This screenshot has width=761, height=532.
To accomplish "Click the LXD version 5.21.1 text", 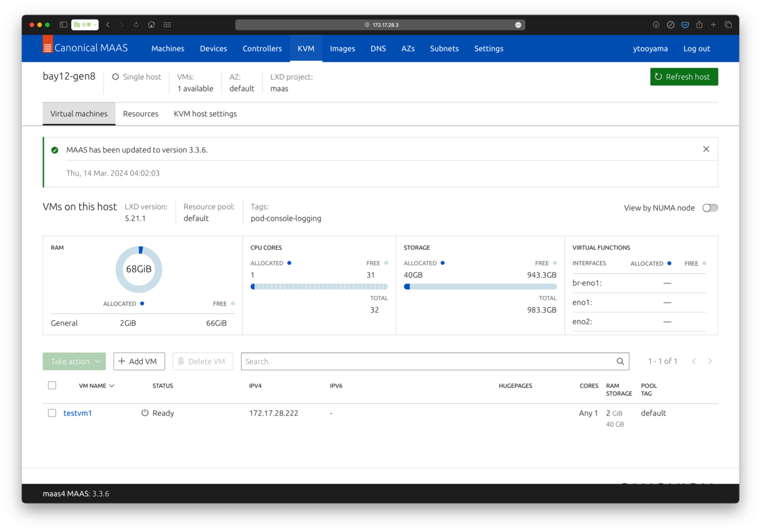I will pyautogui.click(x=135, y=218).
